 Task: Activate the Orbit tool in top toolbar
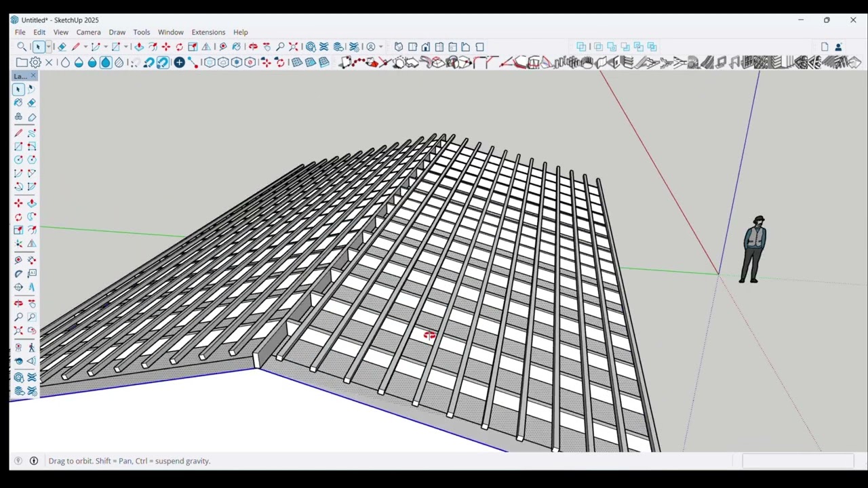pyautogui.click(x=253, y=47)
